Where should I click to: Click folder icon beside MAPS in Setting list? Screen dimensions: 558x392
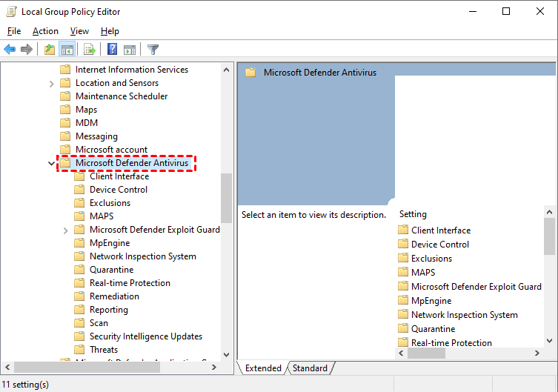click(403, 272)
